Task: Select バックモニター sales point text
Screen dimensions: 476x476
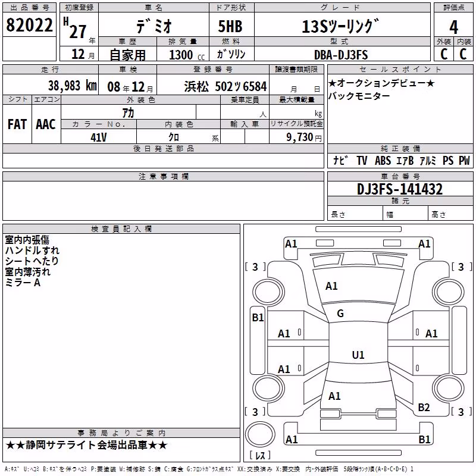Action: tap(359, 96)
